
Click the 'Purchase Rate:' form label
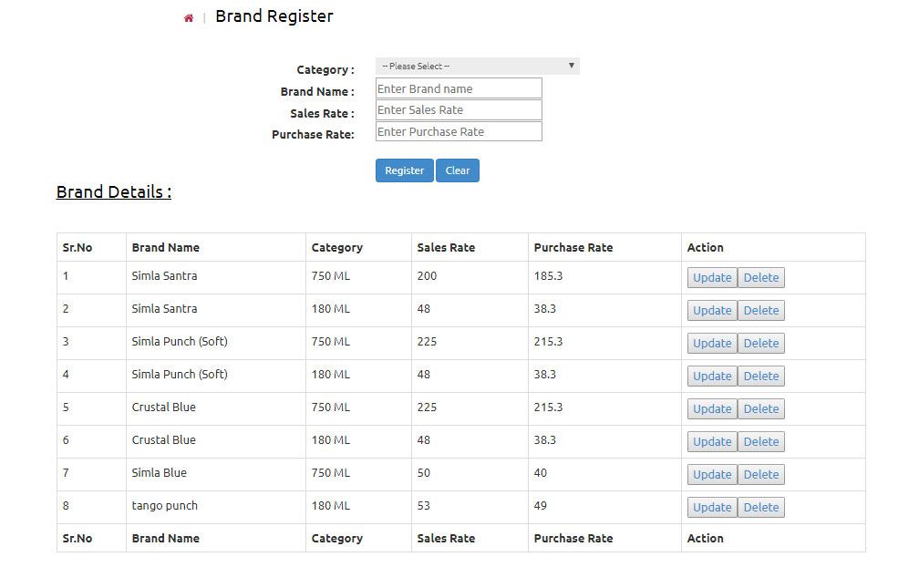coord(313,135)
